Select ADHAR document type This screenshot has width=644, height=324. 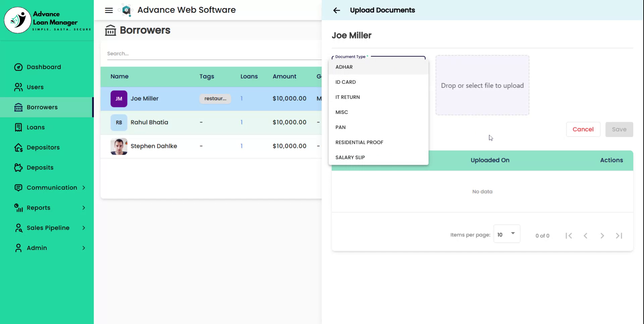(x=344, y=67)
